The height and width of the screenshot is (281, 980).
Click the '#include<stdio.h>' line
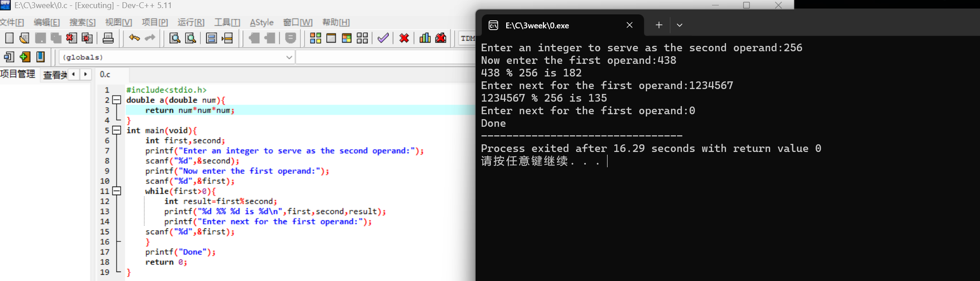point(166,90)
